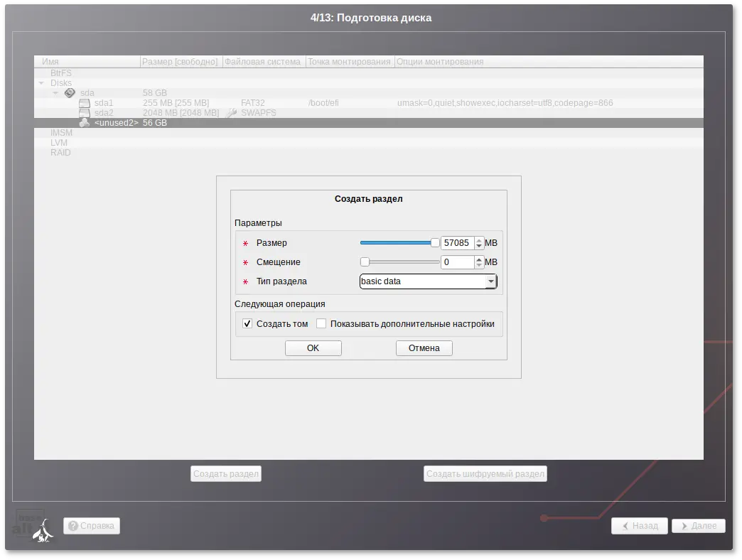Click the sda2 partition icon
The image size is (742, 560).
[x=85, y=113]
